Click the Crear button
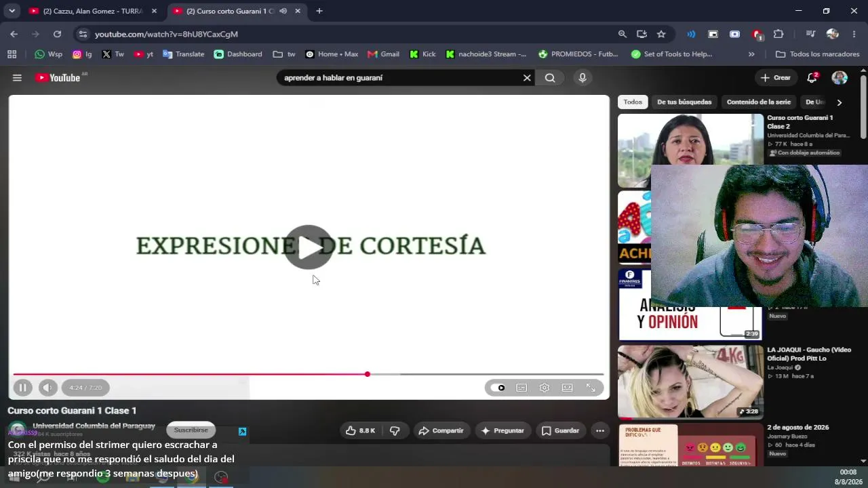868x488 pixels. coord(775,78)
